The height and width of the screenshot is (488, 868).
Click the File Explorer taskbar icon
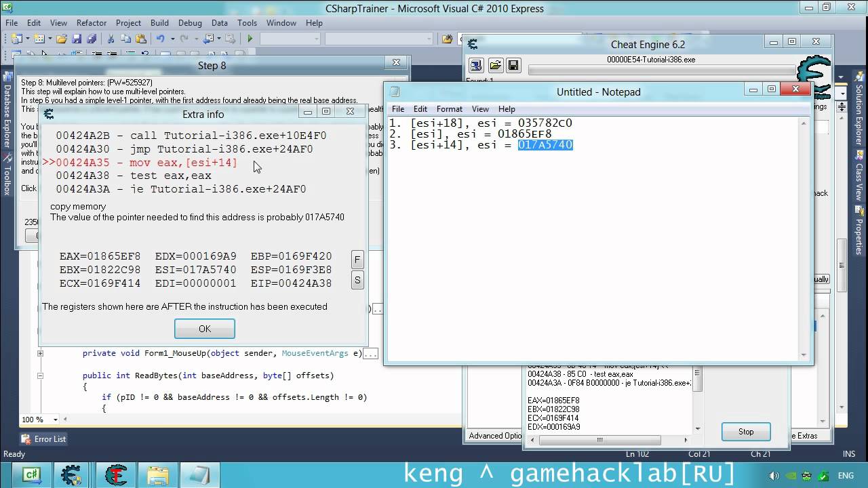click(158, 475)
